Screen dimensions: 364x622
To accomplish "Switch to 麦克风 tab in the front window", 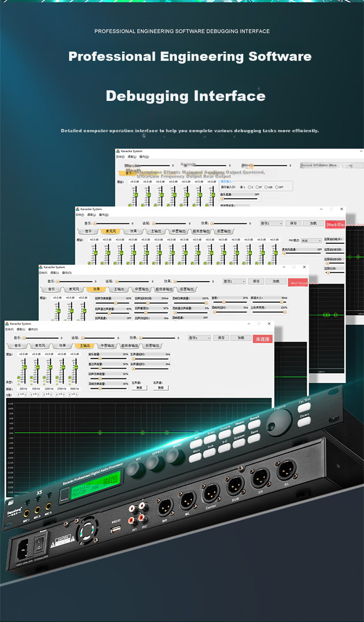I will (x=40, y=346).
